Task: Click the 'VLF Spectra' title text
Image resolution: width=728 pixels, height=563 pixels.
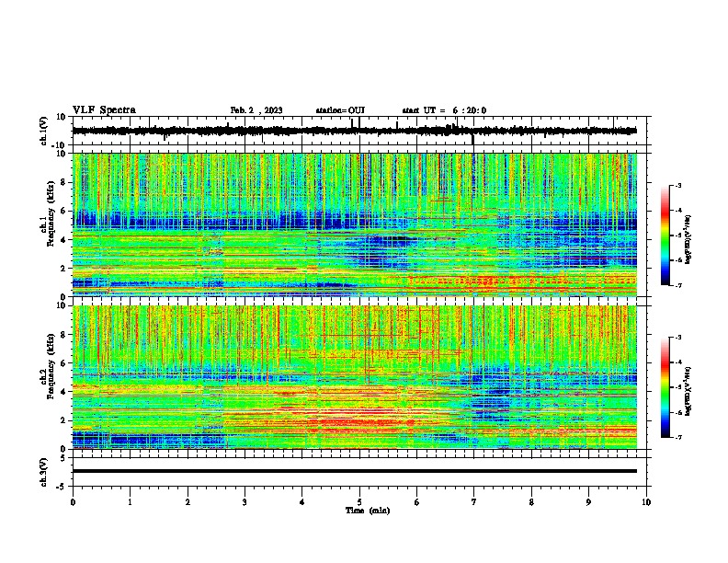Action: [x=104, y=110]
